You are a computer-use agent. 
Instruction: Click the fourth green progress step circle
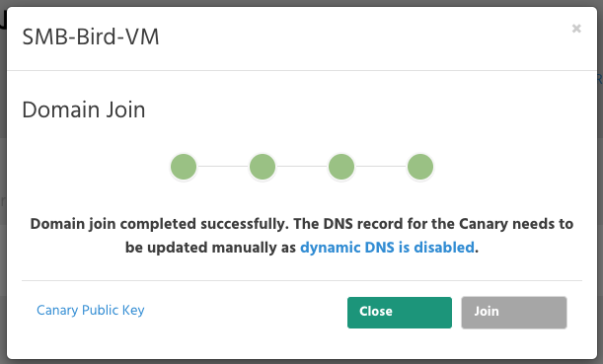pos(420,167)
